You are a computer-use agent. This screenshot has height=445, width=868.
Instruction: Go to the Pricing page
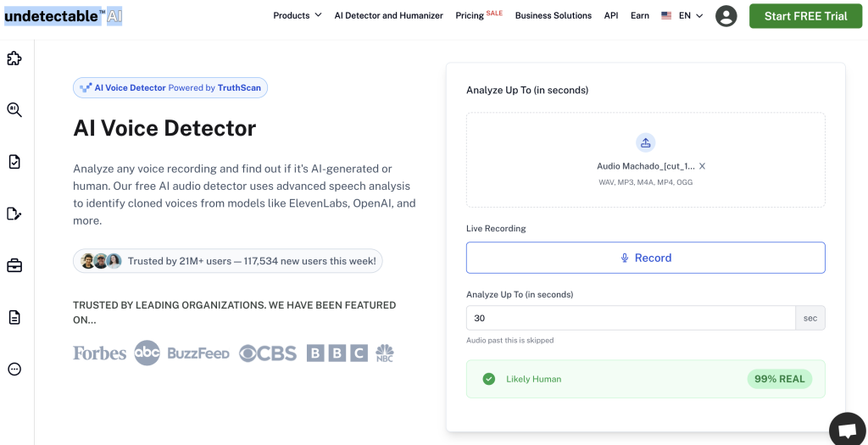pos(470,16)
